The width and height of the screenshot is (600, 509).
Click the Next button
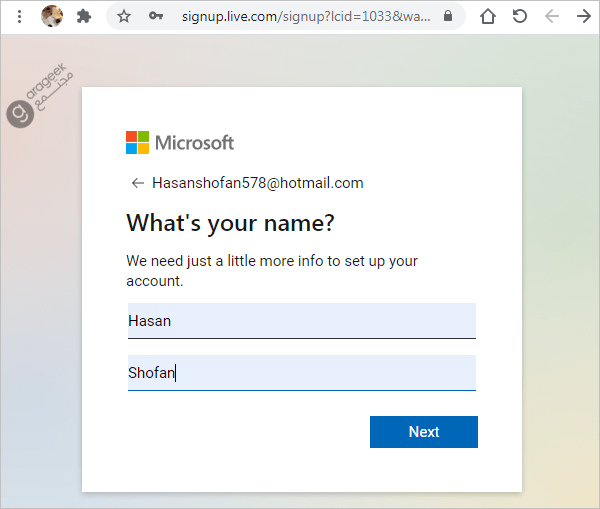424,432
